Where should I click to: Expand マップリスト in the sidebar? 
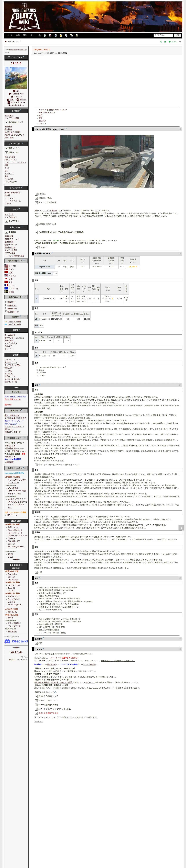coord(6,221)
